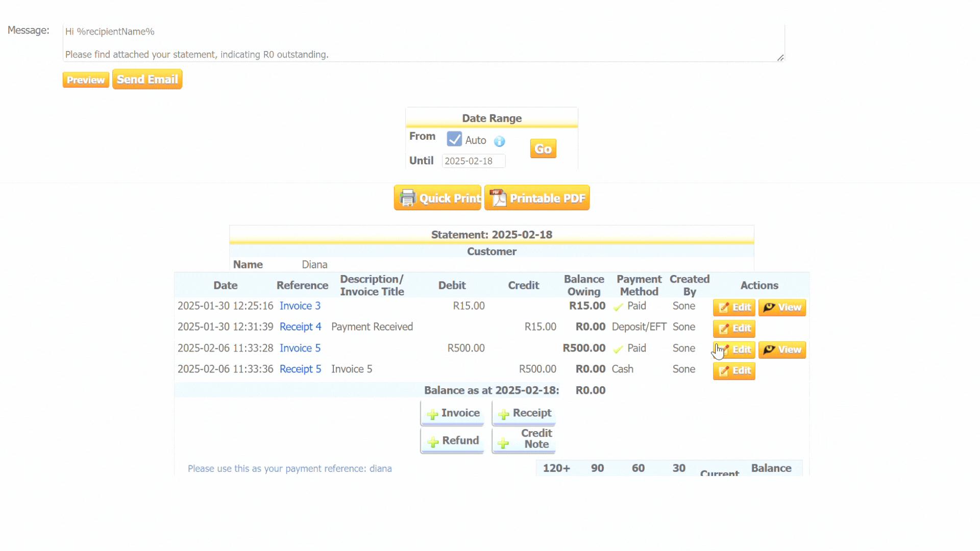Click the date 2025-01-30 12:25:16
980x551 pixels.
point(226,306)
